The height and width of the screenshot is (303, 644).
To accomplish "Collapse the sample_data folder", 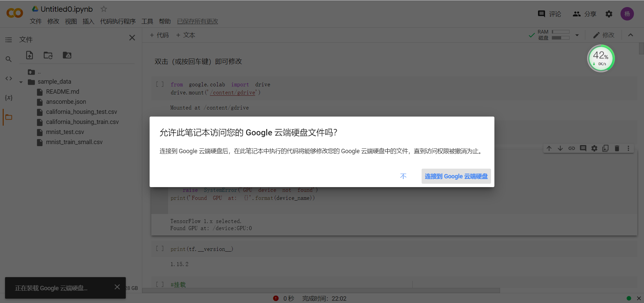I will click(x=21, y=82).
